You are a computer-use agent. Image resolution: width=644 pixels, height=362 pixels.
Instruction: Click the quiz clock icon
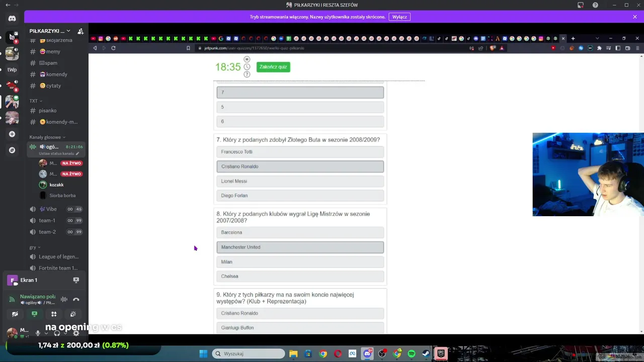(247, 67)
